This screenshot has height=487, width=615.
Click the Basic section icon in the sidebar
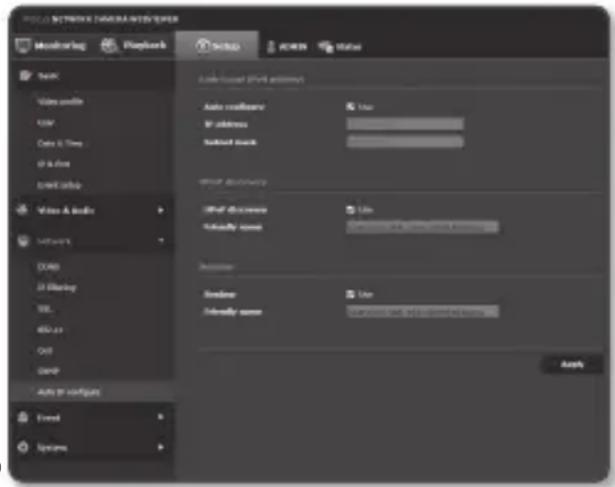pyautogui.click(x=25, y=75)
